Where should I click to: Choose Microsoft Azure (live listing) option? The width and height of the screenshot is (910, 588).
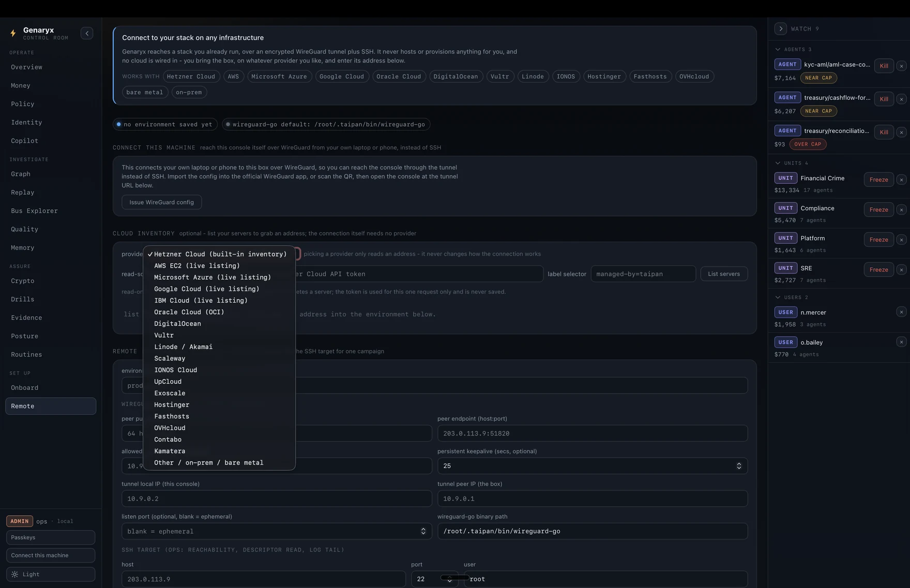219,277
